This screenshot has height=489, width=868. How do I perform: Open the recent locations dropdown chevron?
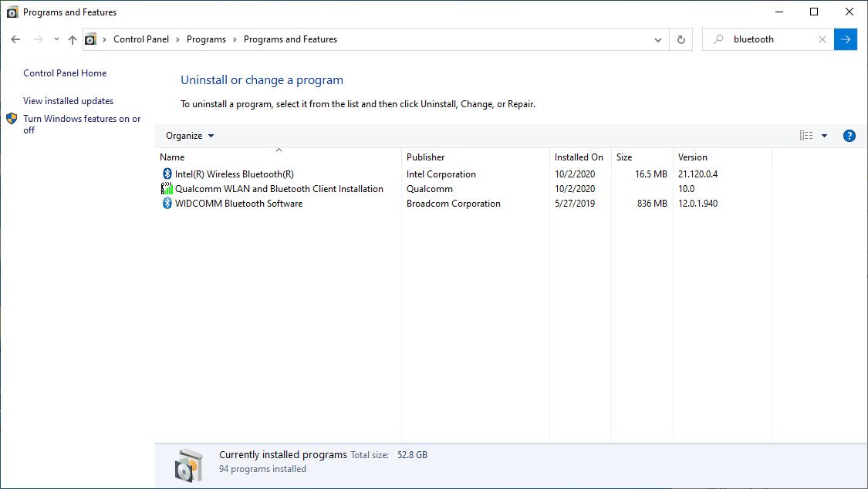[56, 39]
